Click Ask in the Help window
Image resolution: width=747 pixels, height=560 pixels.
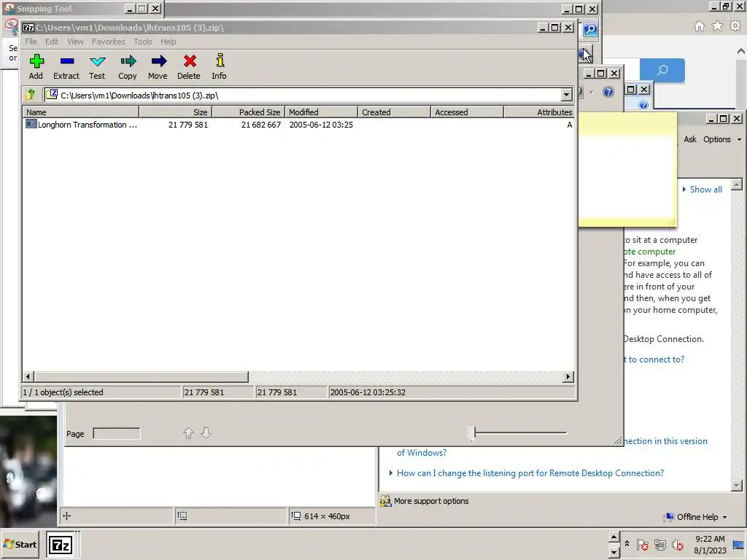(690, 139)
